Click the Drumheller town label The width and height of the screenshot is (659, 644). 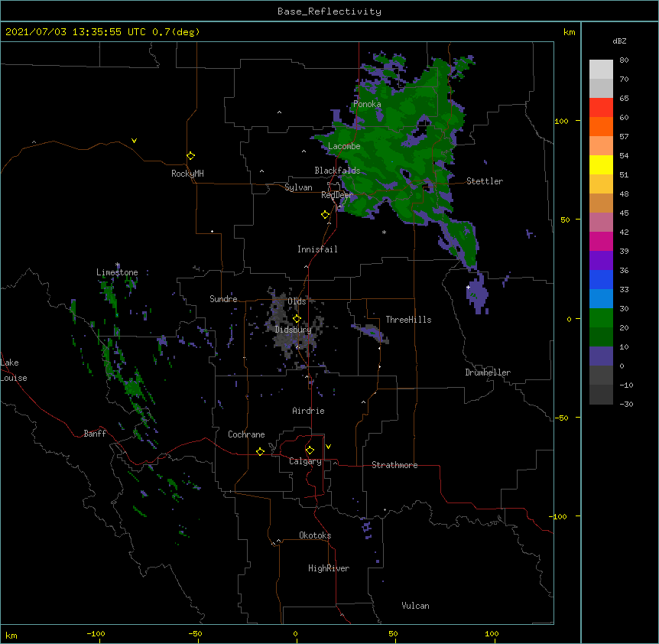coord(488,372)
